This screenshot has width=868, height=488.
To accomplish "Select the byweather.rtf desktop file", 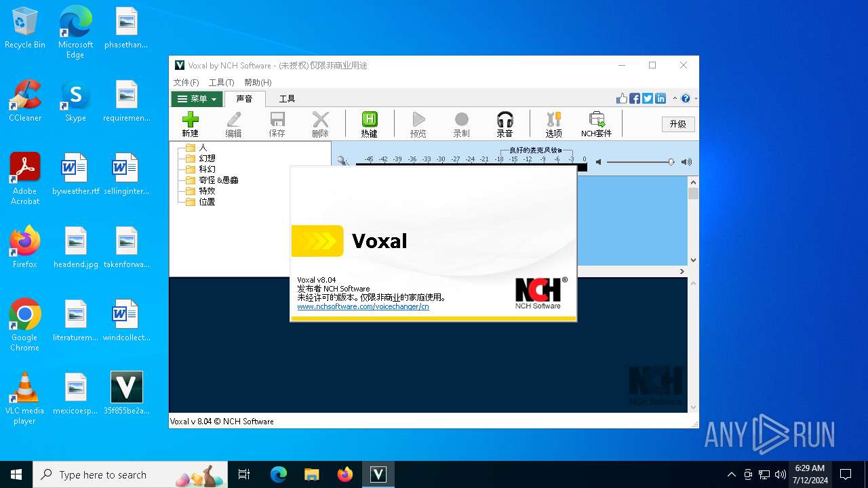I will click(75, 174).
